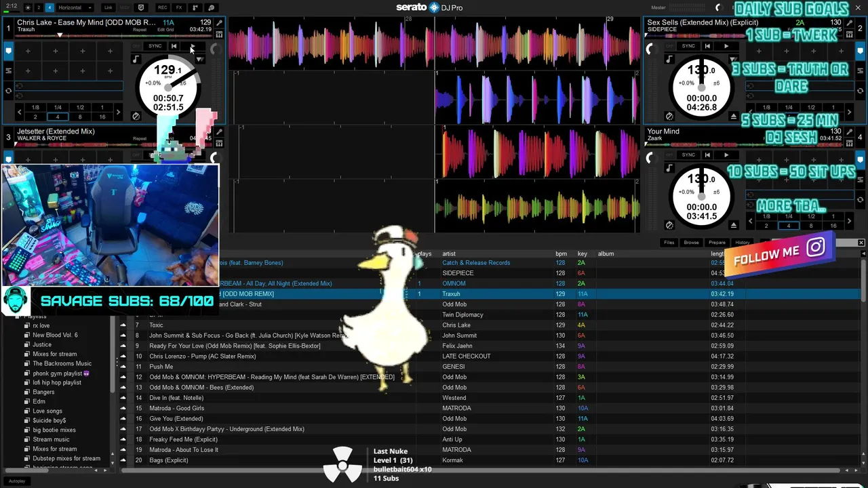Screen dimensions: 868x488
Task: Play deck 4 track
Action: point(726,155)
